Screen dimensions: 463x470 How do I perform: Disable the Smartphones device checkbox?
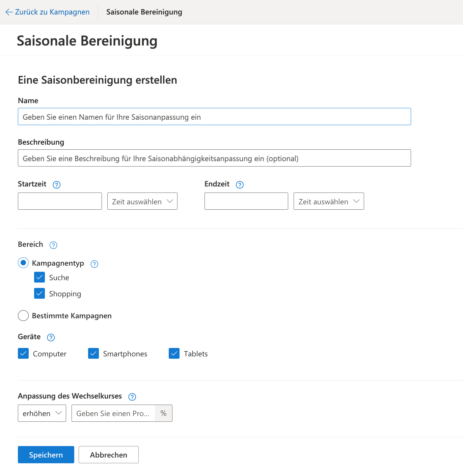click(93, 353)
